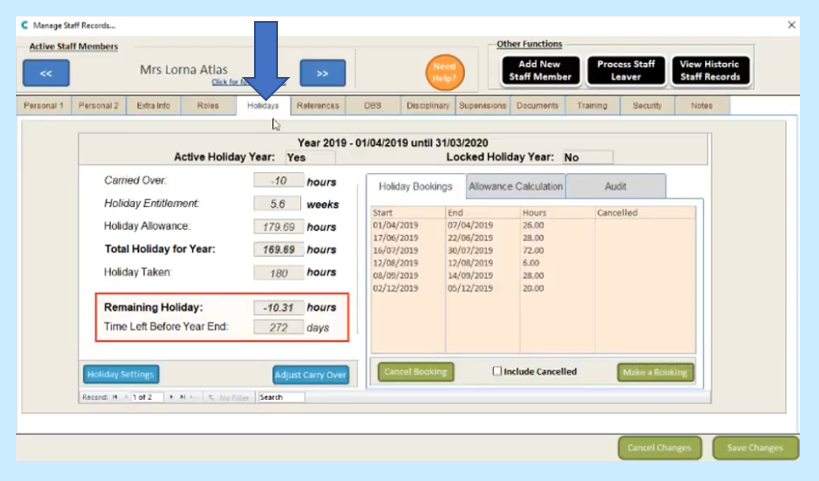Image resolution: width=819 pixels, height=481 pixels.
Task: Click Make a Booking button
Action: coord(655,372)
